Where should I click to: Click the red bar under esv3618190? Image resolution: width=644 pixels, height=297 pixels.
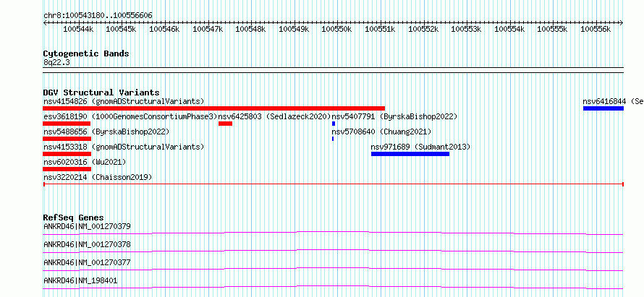(x=67, y=124)
